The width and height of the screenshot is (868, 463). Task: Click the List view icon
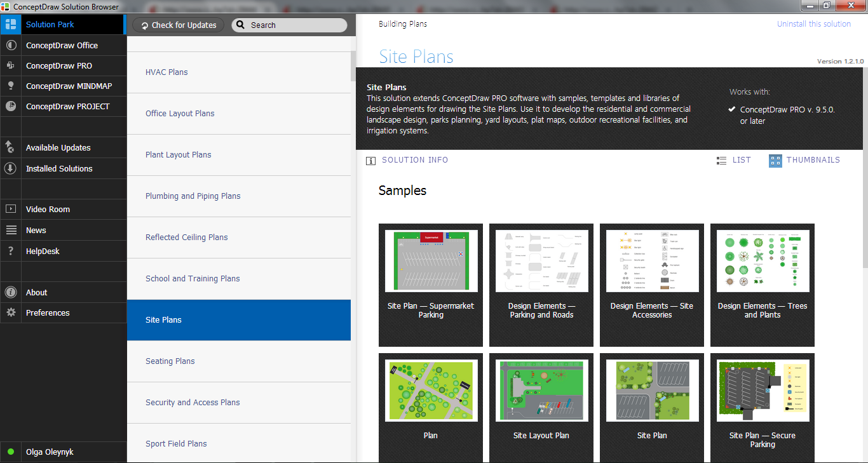[721, 161]
